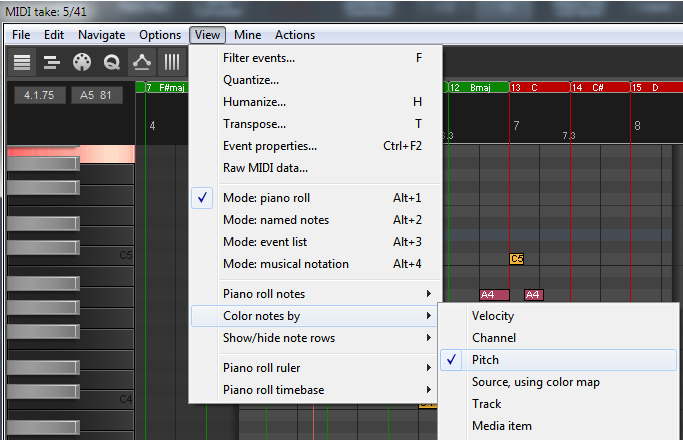
Task: Click the 4.1.75 position display field
Action: [41, 96]
